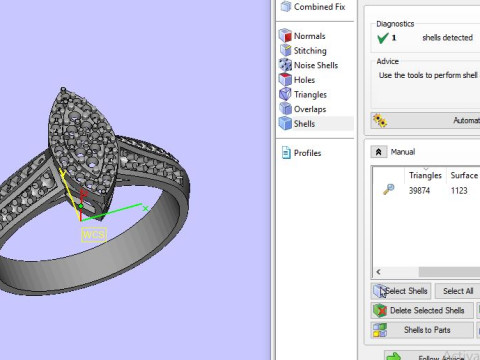480x360 pixels.
Task: Collapse the Manual section
Action: pos(379,152)
